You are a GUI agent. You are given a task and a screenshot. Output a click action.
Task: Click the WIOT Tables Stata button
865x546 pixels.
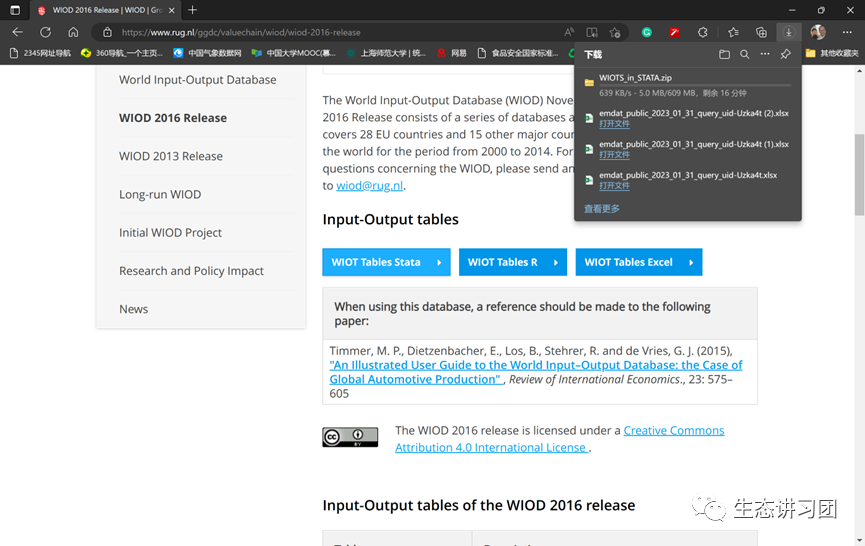coord(386,262)
